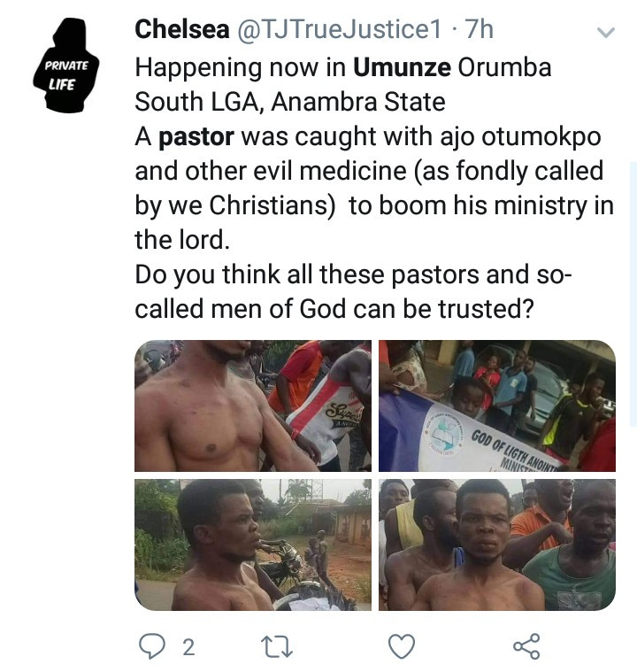The height and width of the screenshot is (672, 637).
Task: Open the share icon options
Action: tap(526, 647)
